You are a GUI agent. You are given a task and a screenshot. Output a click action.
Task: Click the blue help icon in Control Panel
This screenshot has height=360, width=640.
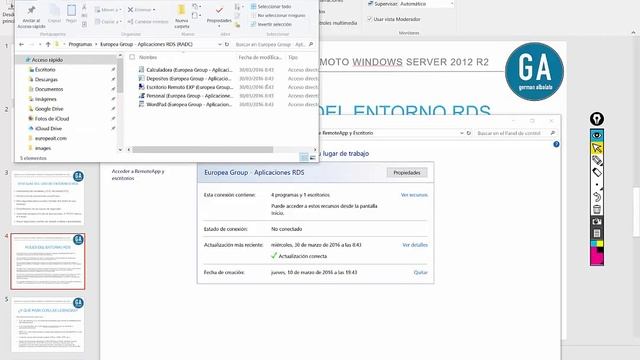tap(556, 144)
